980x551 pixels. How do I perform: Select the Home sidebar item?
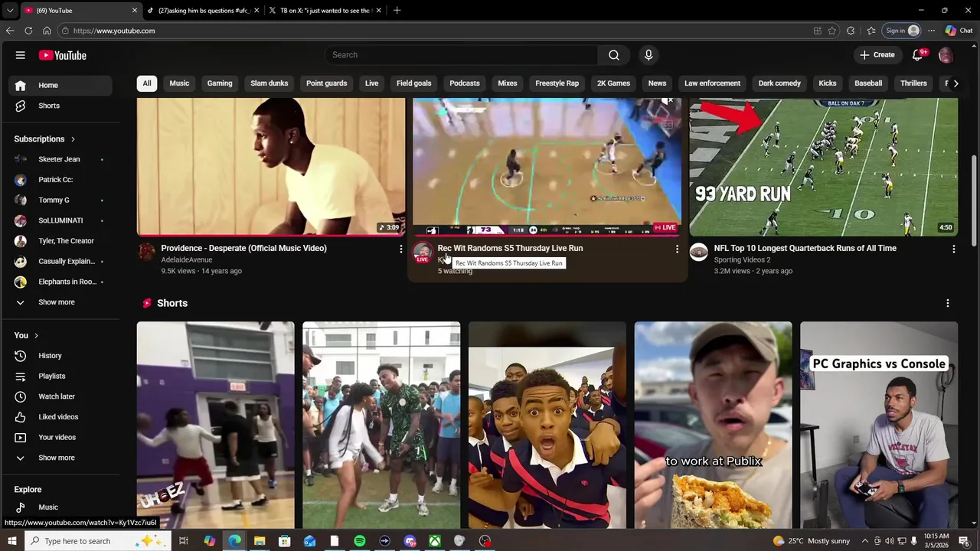pos(61,85)
